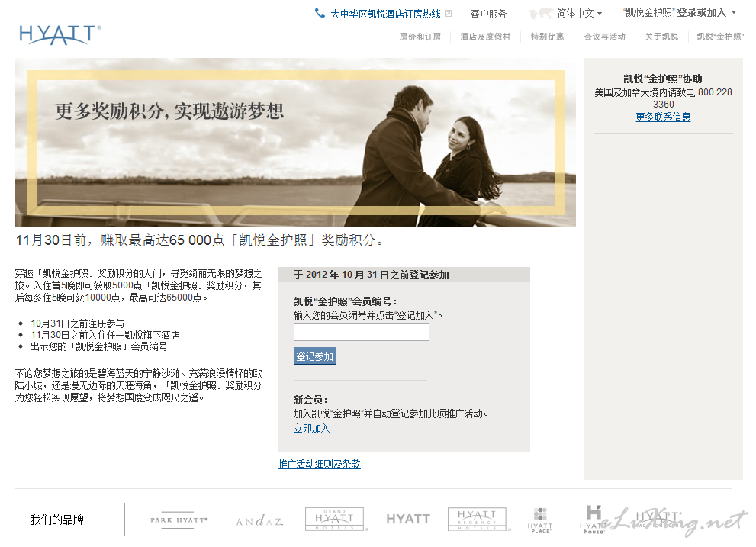Expand the 简体中文 language dropdown
Screen dimensions: 756x547
(x=579, y=14)
